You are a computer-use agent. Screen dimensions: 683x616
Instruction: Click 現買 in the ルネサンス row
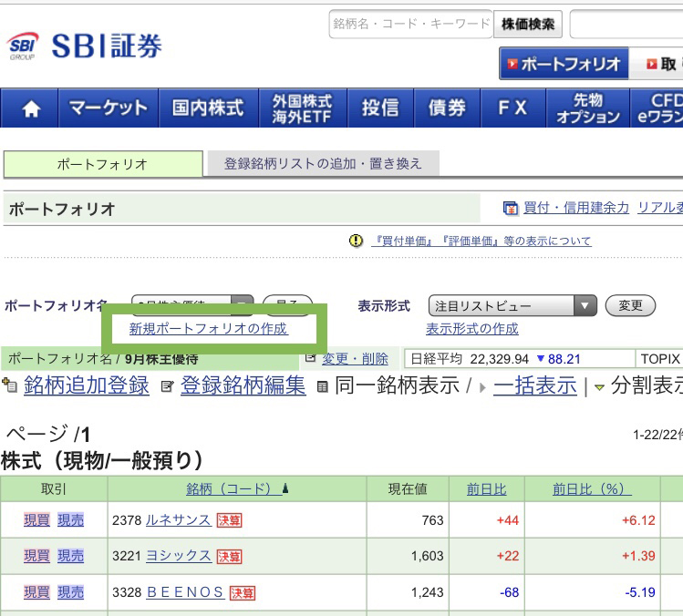click(37, 519)
